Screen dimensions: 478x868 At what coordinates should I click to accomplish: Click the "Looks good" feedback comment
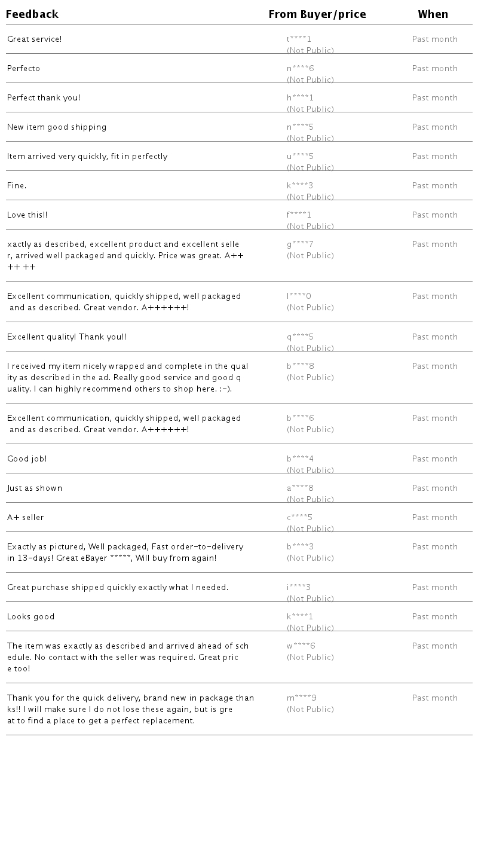[31, 617]
